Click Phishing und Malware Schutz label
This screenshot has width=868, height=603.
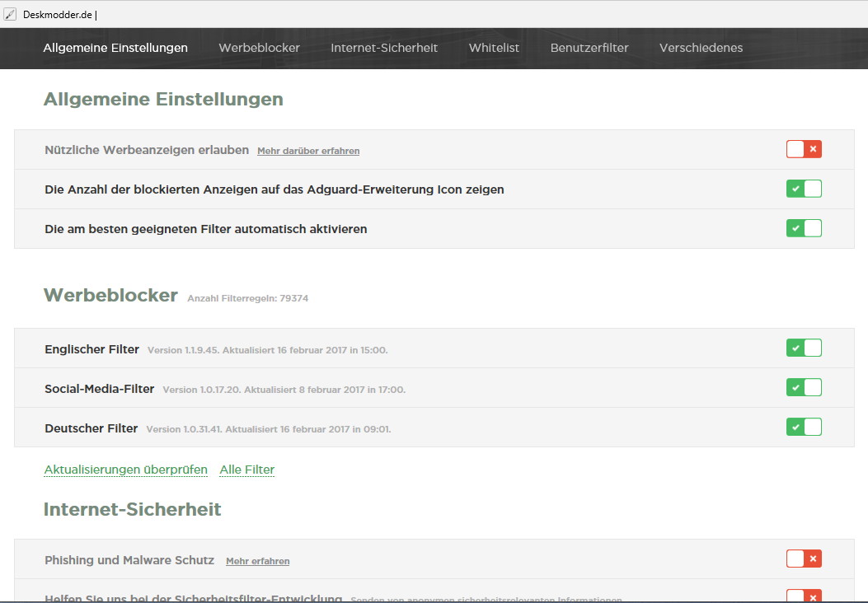129,560
